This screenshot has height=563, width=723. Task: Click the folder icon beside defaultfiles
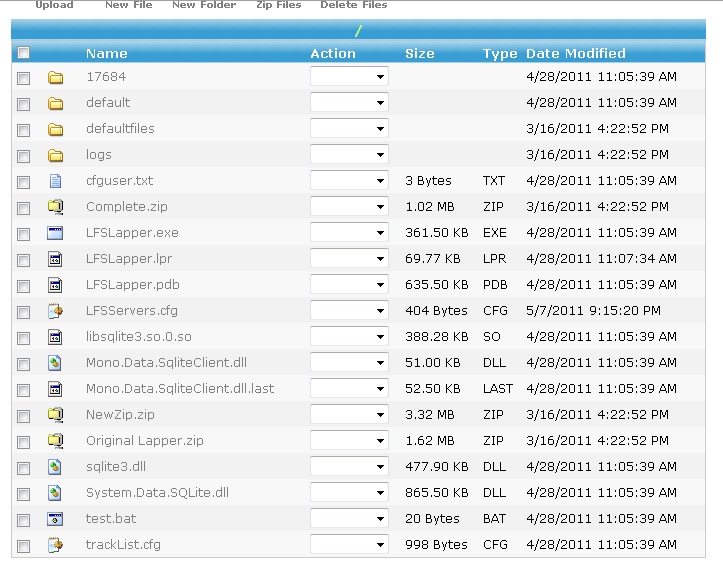tap(55, 130)
